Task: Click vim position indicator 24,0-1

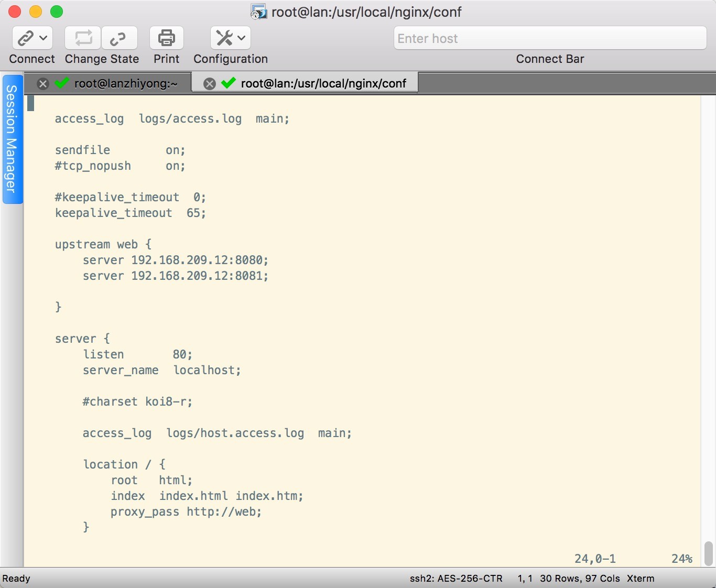Action: click(x=595, y=559)
